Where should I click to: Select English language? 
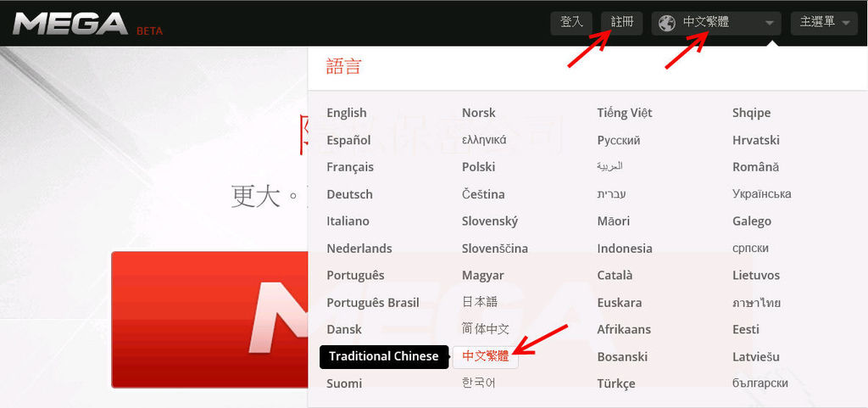click(x=347, y=113)
